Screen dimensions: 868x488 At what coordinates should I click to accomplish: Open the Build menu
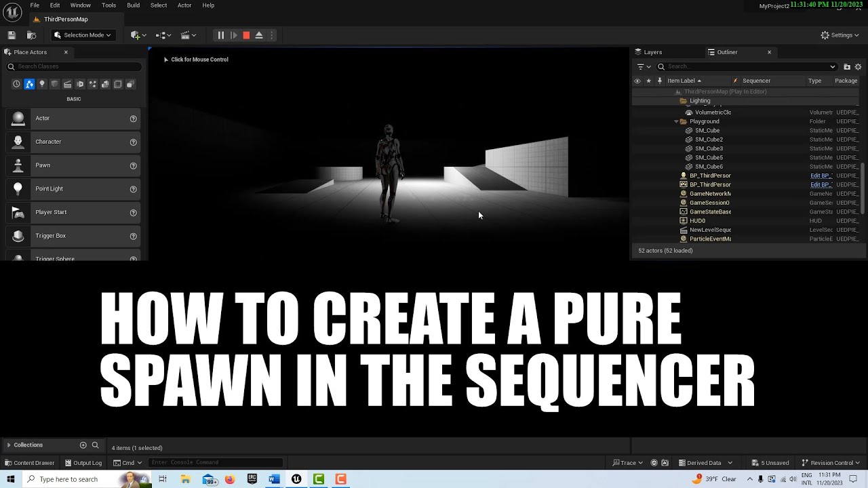click(133, 5)
